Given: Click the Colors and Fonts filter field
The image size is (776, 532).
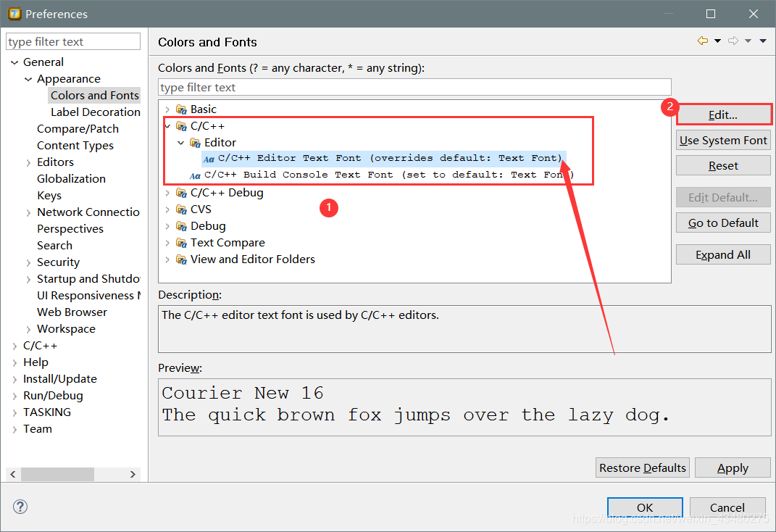Looking at the screenshot, I should [414, 87].
